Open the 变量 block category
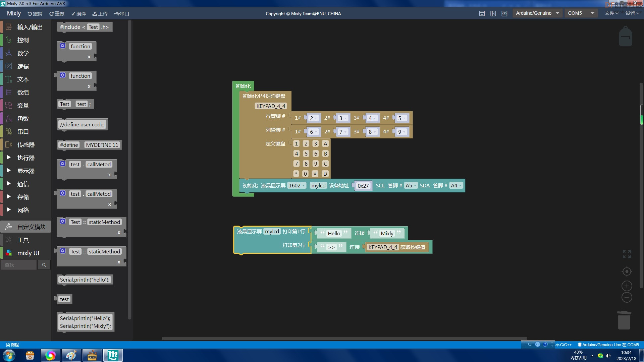Viewport: 644px width, 362px height. (26, 106)
